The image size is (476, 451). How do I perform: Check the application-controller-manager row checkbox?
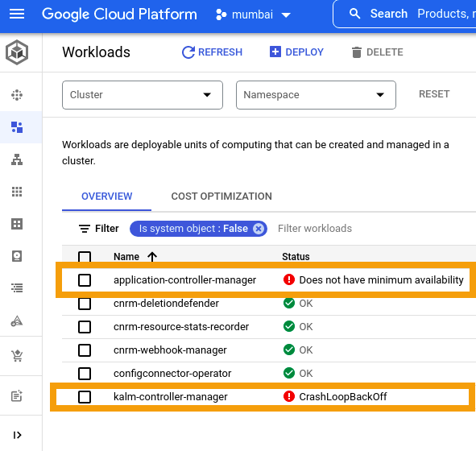tap(85, 279)
